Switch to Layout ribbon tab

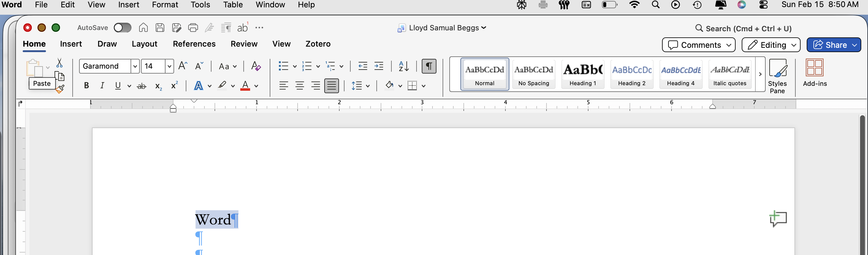pos(145,44)
